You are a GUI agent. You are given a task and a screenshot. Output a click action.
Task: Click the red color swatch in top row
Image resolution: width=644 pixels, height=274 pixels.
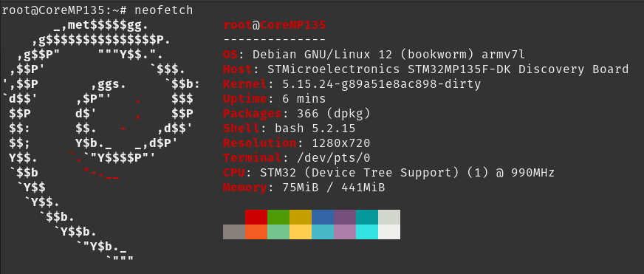(x=256, y=217)
